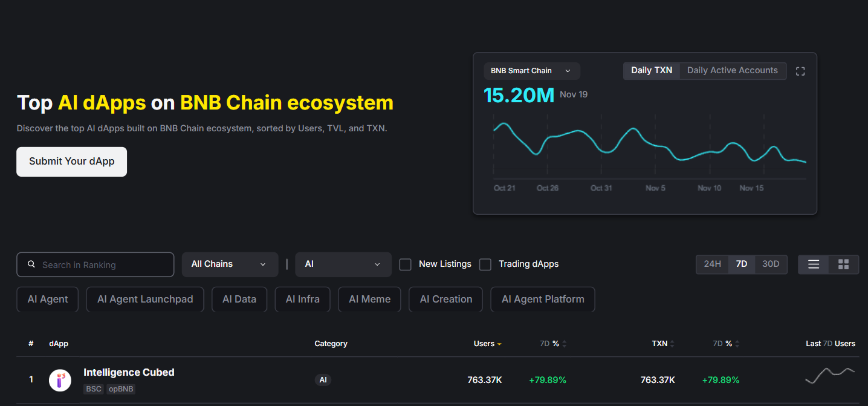Enable the Trading dApps checkbox
This screenshot has width=868, height=406.
pos(485,264)
